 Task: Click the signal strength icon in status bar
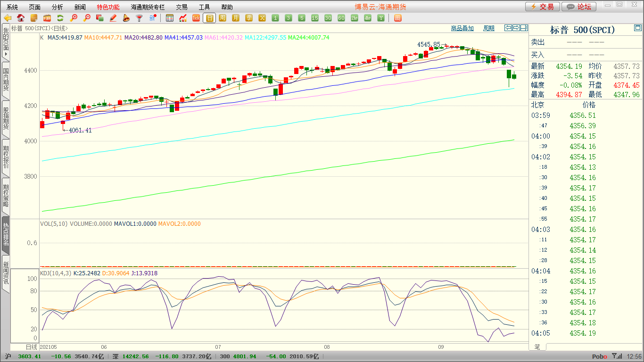[x=616, y=356]
